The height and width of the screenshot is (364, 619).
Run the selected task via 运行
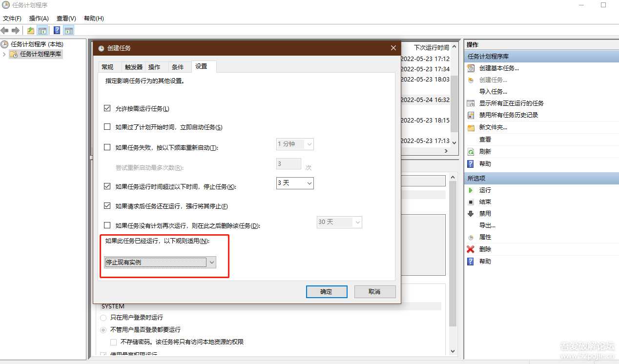484,190
